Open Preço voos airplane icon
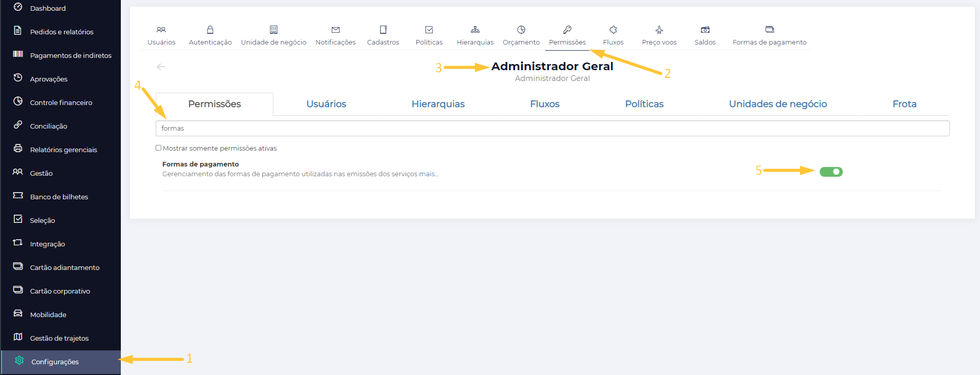The width and height of the screenshot is (980, 375). [659, 30]
